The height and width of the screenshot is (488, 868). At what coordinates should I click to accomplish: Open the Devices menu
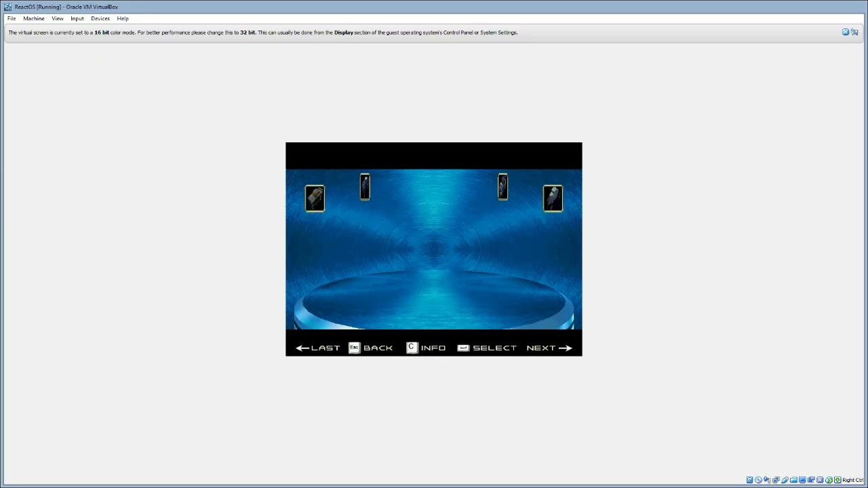tap(100, 18)
